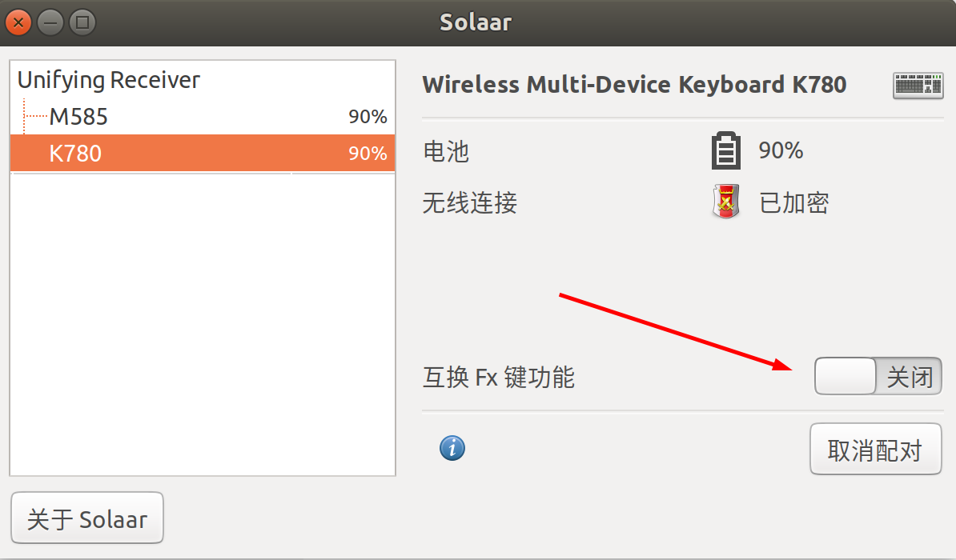956x560 pixels.
Task: Click the tree branch line beside M585
Action: (x=34, y=116)
